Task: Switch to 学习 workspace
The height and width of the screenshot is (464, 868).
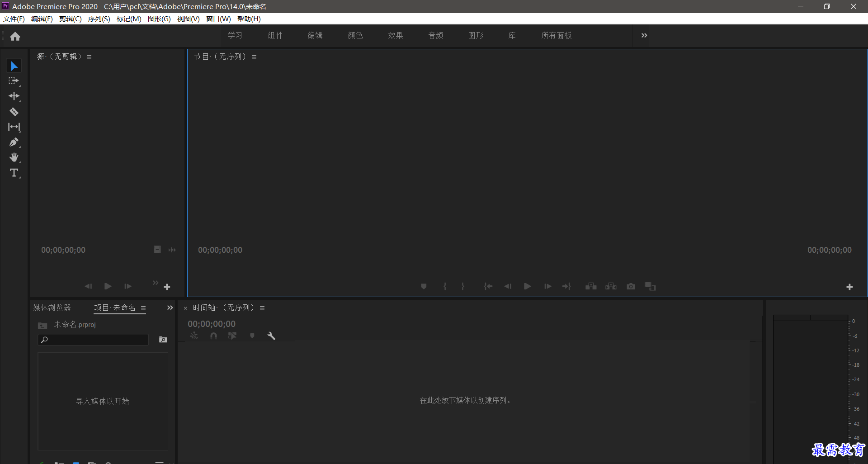Action: click(235, 35)
